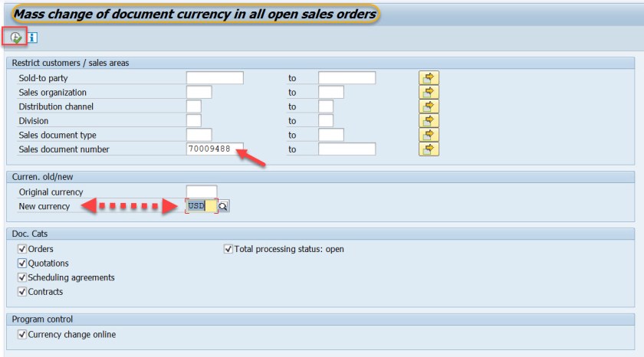This screenshot has height=357, width=644.
Task: Select the Distribution channel to field
Action: point(326,106)
